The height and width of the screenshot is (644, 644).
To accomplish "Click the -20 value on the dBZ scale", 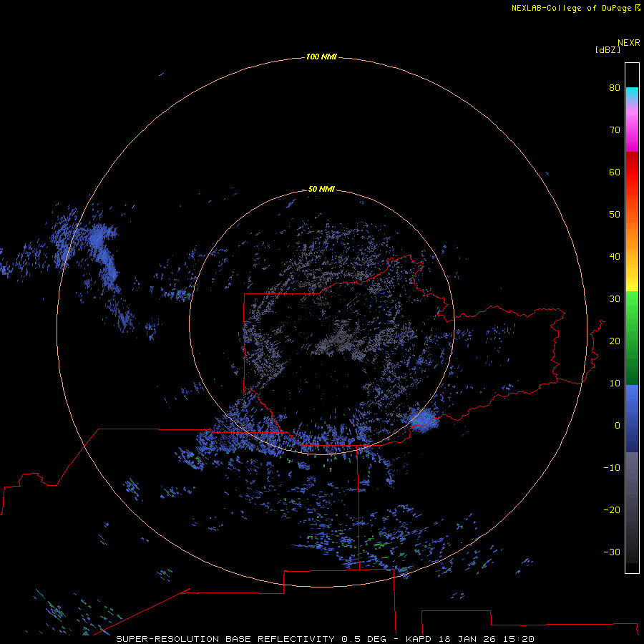I will click(x=612, y=509).
